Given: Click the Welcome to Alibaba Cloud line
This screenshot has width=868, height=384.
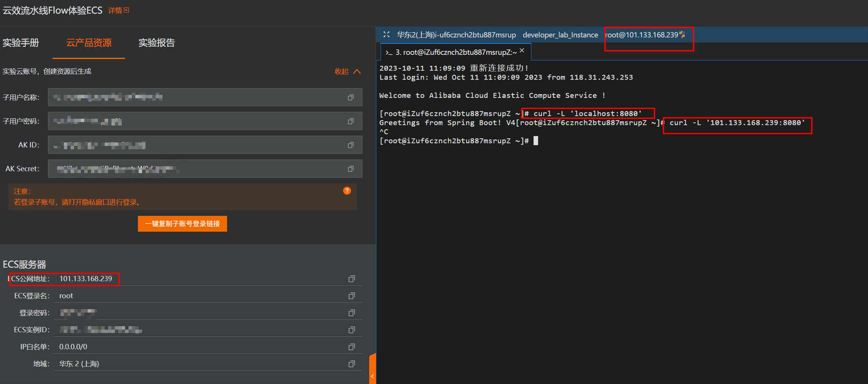Looking at the screenshot, I should click(492, 95).
